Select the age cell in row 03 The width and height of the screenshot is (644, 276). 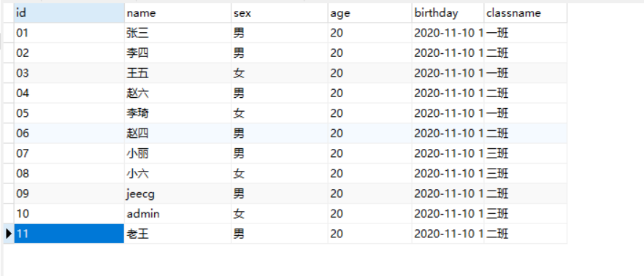tap(370, 73)
